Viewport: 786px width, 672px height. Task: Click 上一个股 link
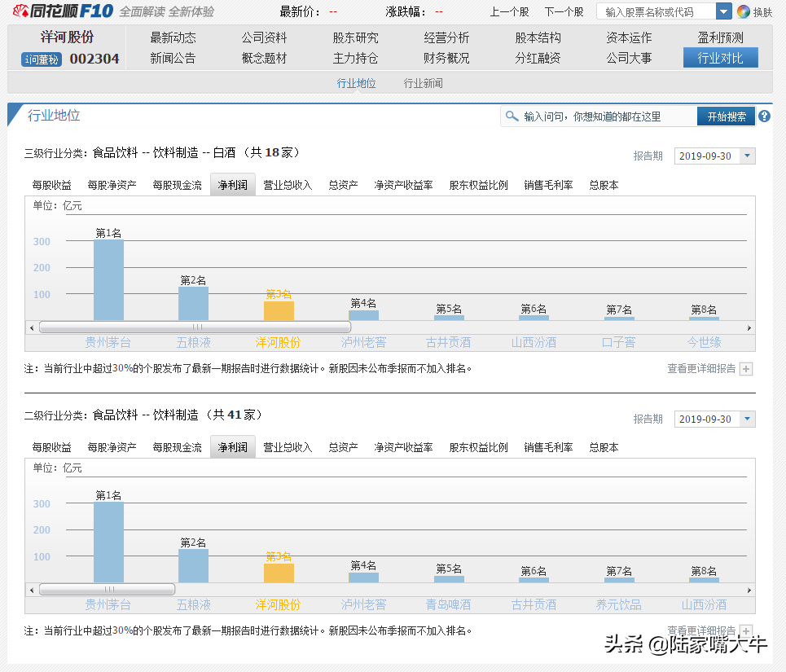509,11
